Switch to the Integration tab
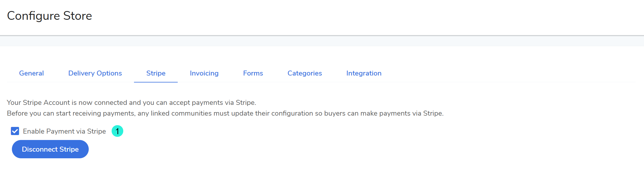This screenshot has width=644, height=176. (x=364, y=73)
